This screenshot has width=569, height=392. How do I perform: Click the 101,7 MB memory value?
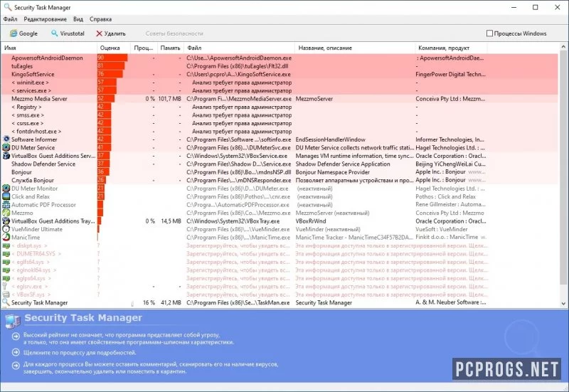169,99
